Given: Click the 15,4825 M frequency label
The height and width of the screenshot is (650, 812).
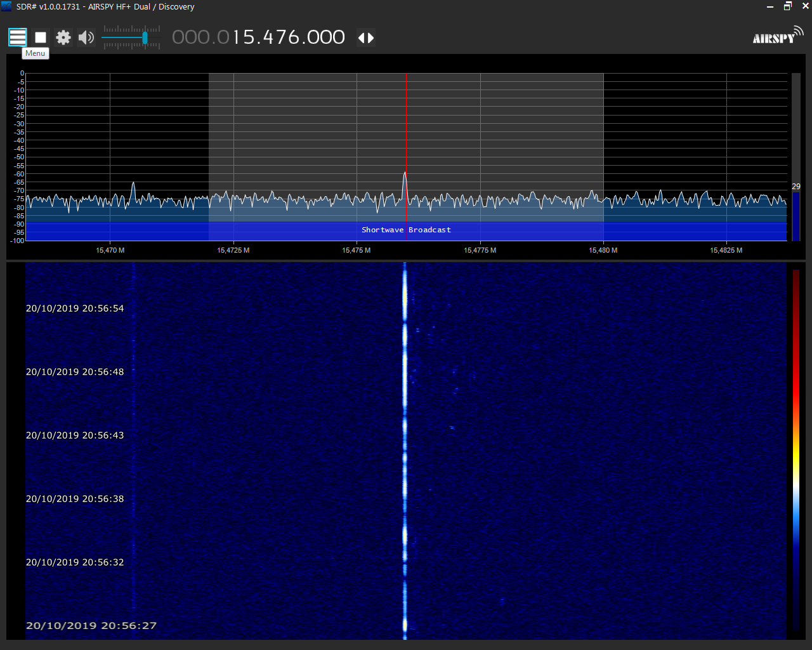Looking at the screenshot, I should coord(726,250).
